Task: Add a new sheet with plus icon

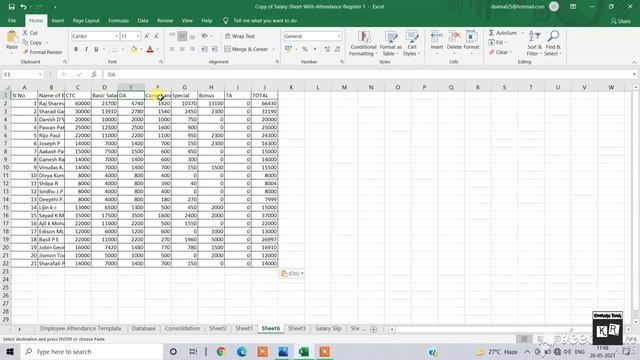Action: [373, 329]
